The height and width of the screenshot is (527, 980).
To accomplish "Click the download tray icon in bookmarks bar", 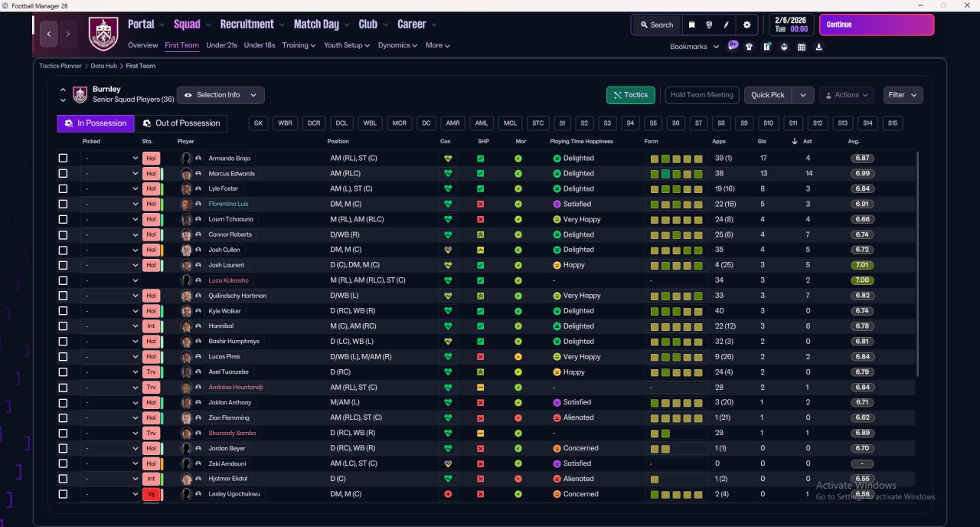I will coord(819,47).
